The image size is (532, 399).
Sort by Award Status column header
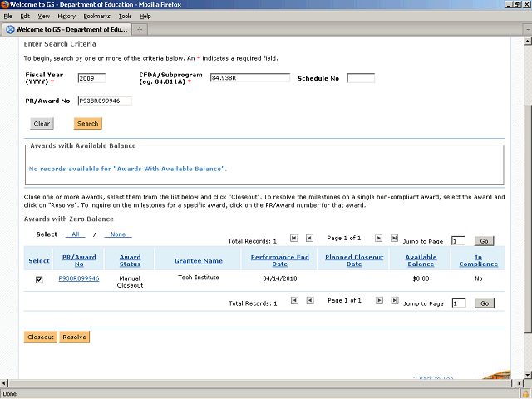coord(130,260)
